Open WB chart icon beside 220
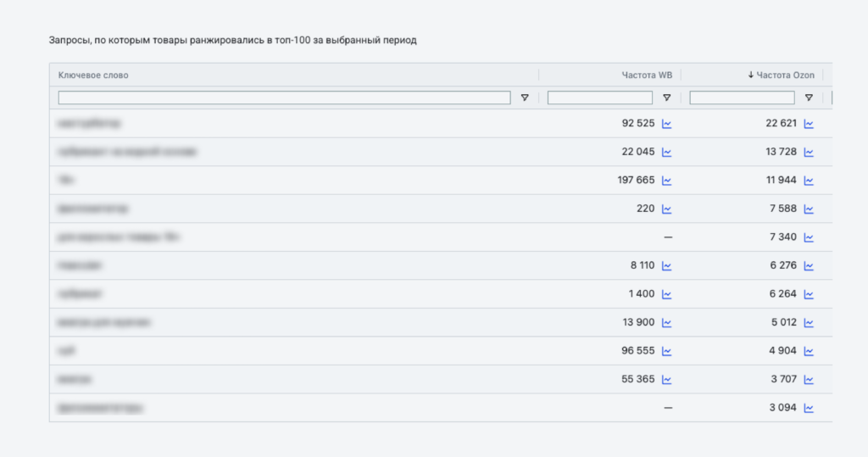868x457 pixels. (x=667, y=209)
